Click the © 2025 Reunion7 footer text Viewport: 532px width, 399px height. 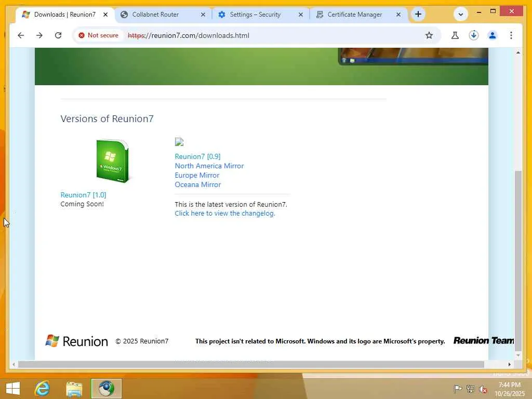tap(142, 341)
